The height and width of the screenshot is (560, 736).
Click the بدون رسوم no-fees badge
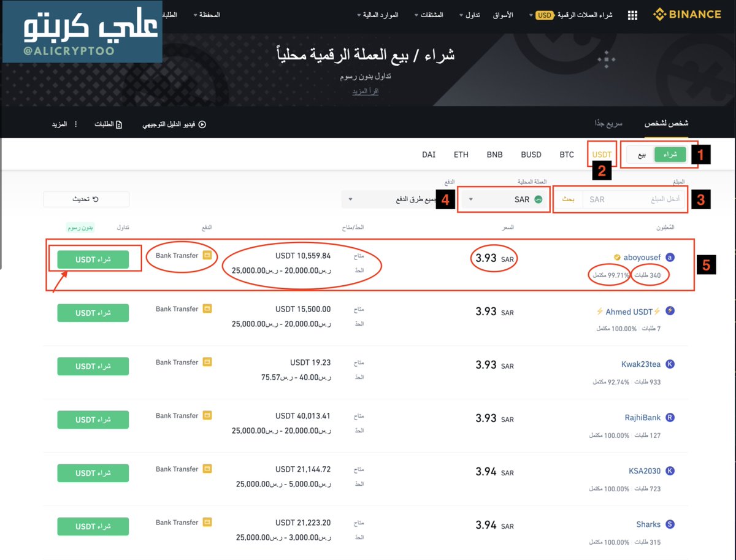80,228
